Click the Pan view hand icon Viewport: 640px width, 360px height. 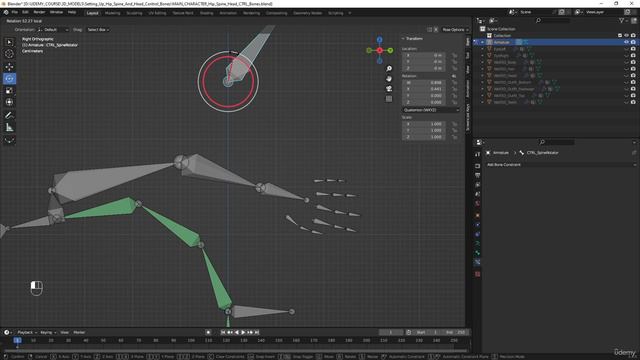[389, 78]
